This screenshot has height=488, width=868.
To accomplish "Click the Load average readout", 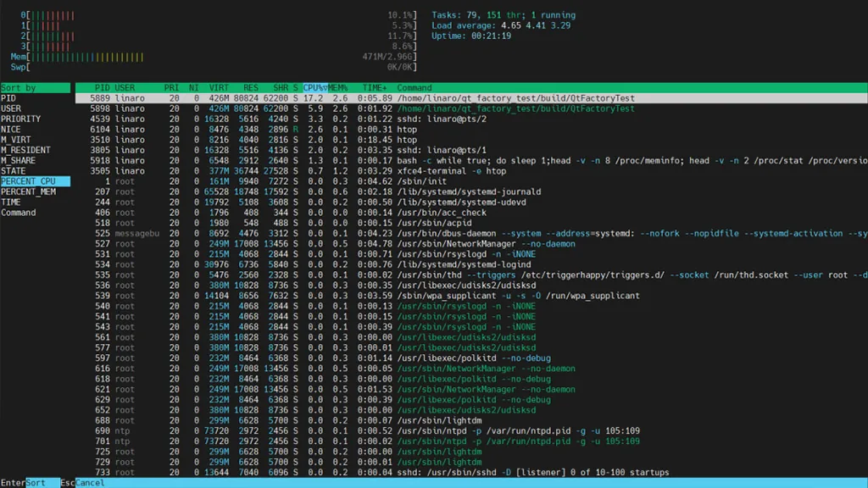I will [501, 25].
